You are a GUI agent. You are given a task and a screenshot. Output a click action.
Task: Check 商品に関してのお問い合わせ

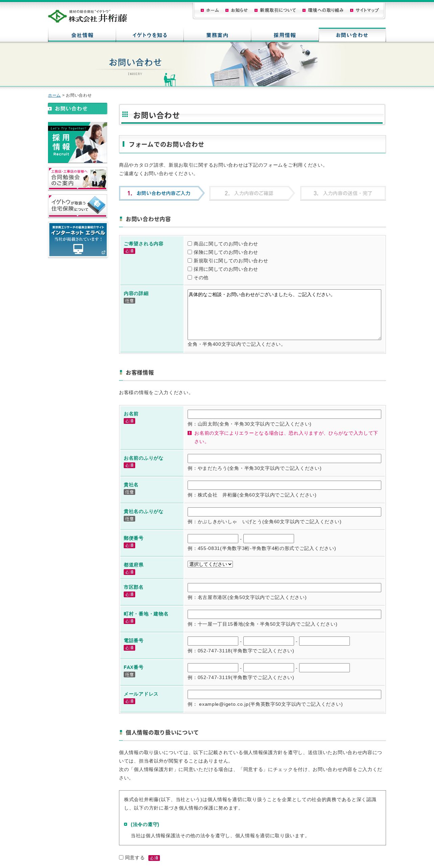point(190,244)
